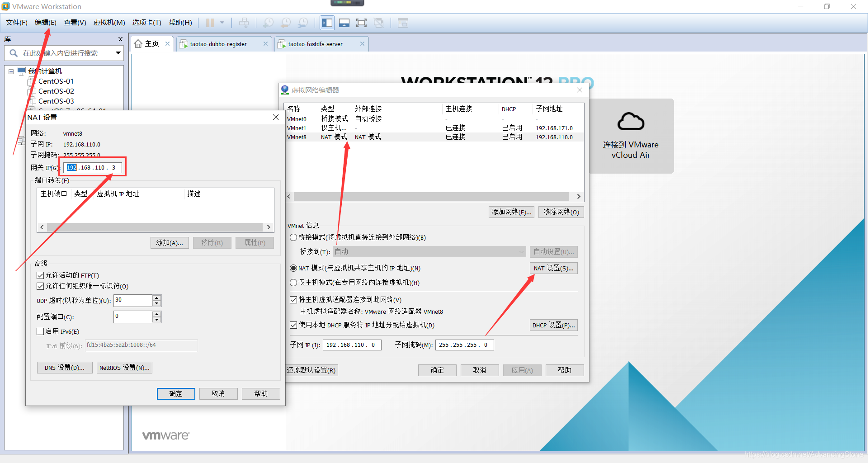This screenshot has height=463, width=868.
Task: Click the VM icon on taotao-fastdfs-server tab
Action: [x=282, y=44]
